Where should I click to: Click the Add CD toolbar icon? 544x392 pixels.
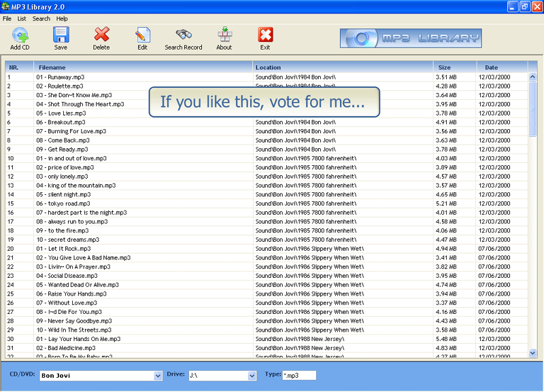20,35
